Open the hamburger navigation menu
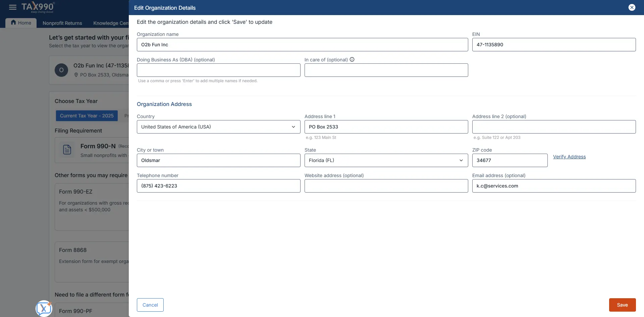The height and width of the screenshot is (317, 644). pos(12,7)
